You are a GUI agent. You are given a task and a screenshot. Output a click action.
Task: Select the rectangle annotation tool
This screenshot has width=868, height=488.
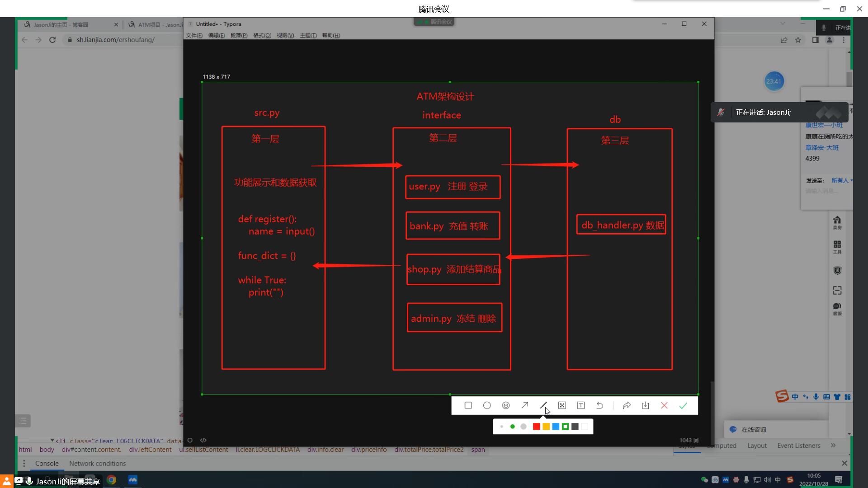[468, 406]
